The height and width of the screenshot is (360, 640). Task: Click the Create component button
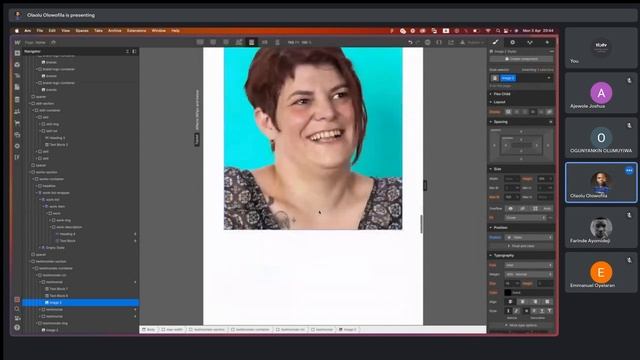pos(521,59)
